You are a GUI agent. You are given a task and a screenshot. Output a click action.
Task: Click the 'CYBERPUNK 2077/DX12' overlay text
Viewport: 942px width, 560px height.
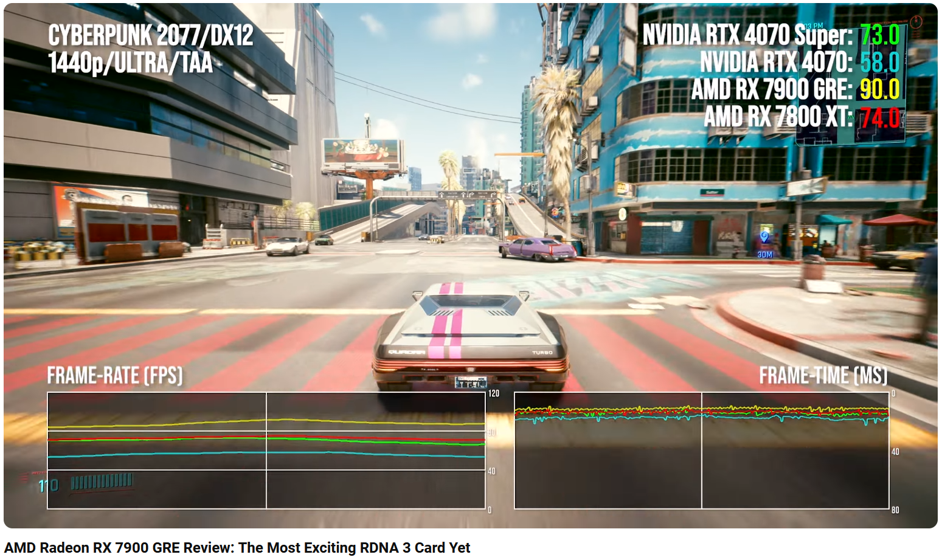(x=150, y=35)
